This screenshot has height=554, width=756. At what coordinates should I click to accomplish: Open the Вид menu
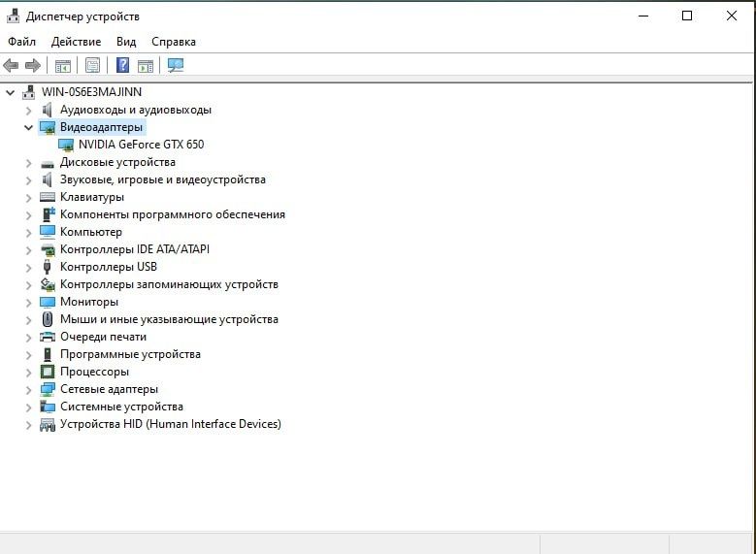[x=126, y=42]
